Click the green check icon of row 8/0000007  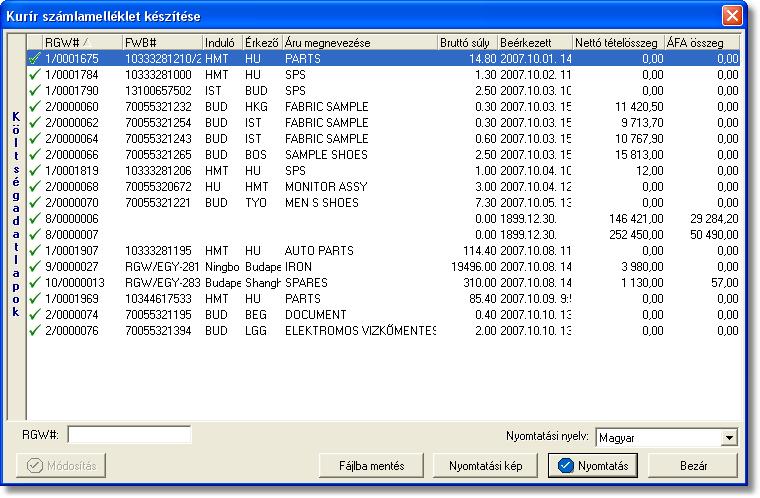pyautogui.click(x=34, y=235)
